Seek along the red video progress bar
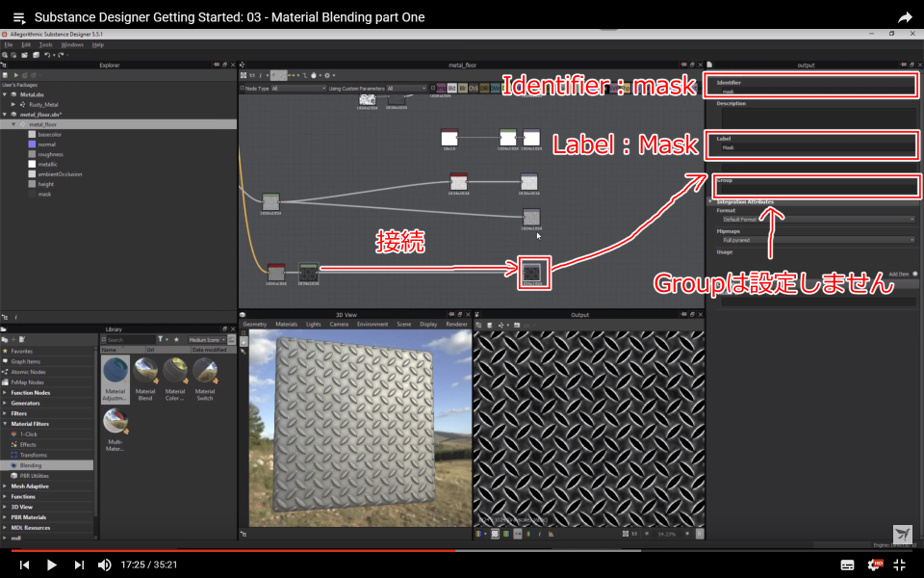 point(233,551)
